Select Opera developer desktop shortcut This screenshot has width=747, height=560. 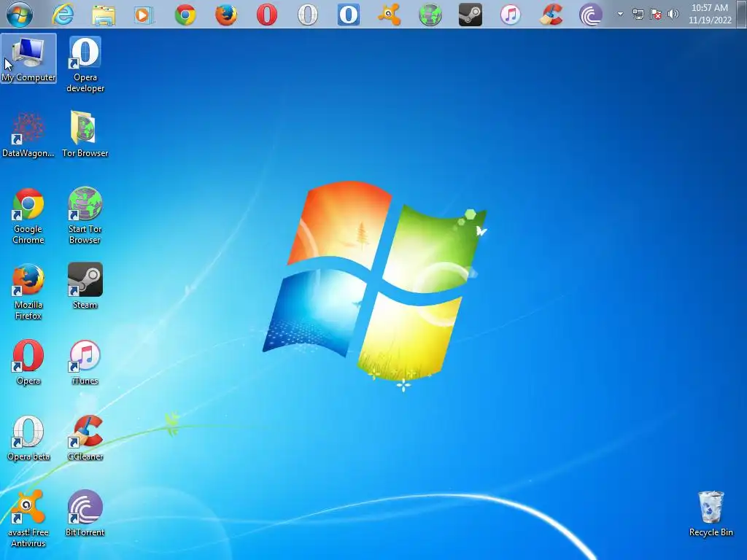85,64
